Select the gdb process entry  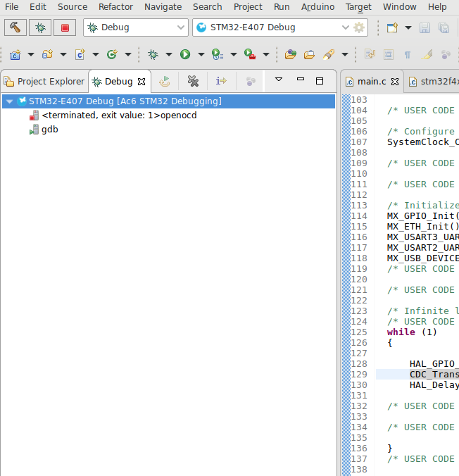(x=49, y=130)
